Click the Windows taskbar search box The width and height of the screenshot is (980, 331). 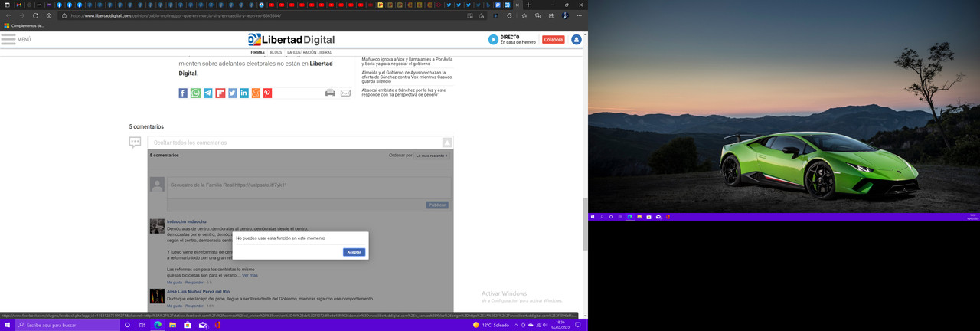pos(67,325)
